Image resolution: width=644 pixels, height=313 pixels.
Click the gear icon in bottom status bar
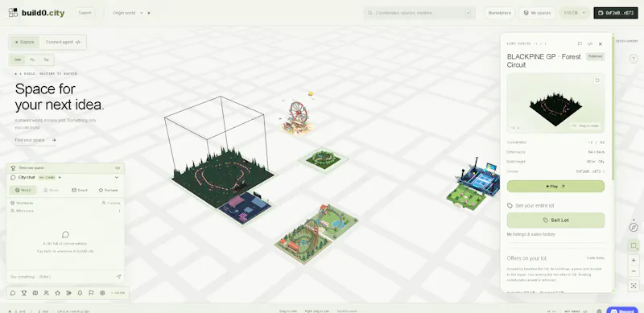click(599, 311)
